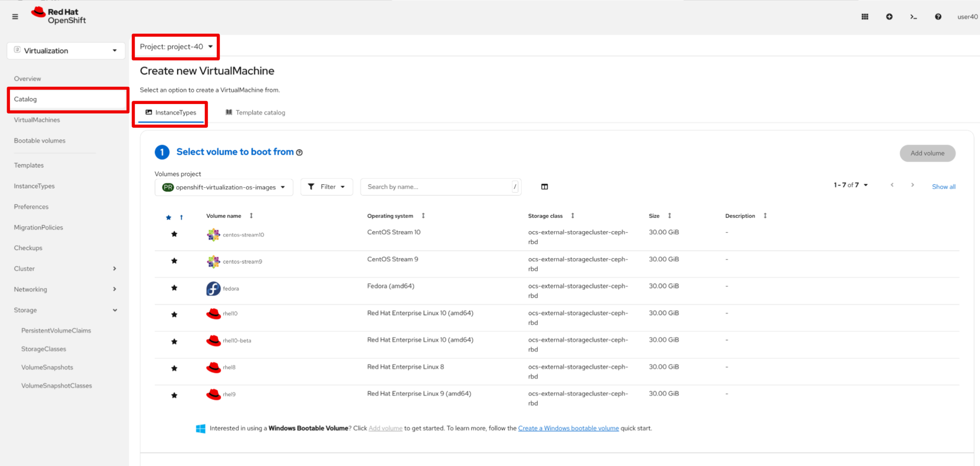Open the hamburger navigation menu
Screen dimensions: 980x466
(x=15, y=17)
